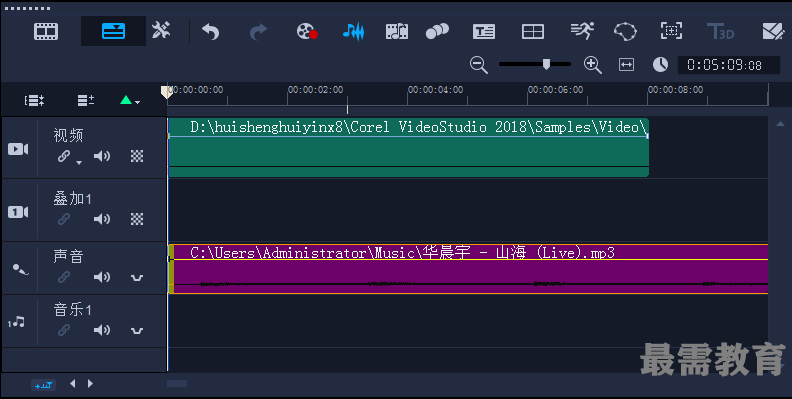Mute the Video track audio

102,156
